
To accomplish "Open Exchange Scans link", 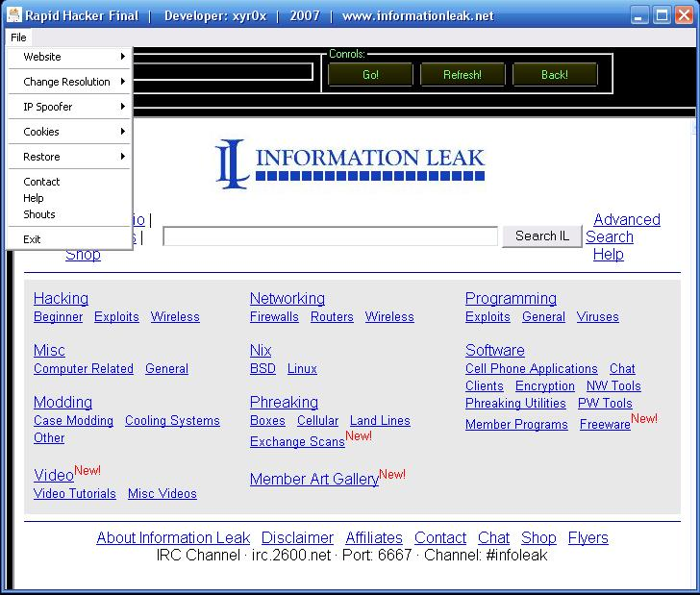I will 297,442.
